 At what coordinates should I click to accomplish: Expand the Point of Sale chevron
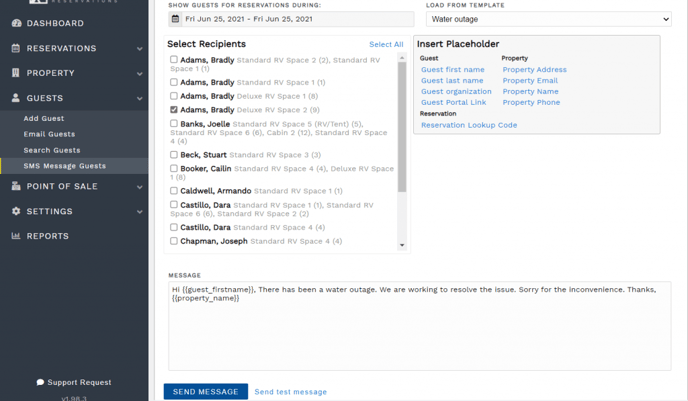pos(140,187)
